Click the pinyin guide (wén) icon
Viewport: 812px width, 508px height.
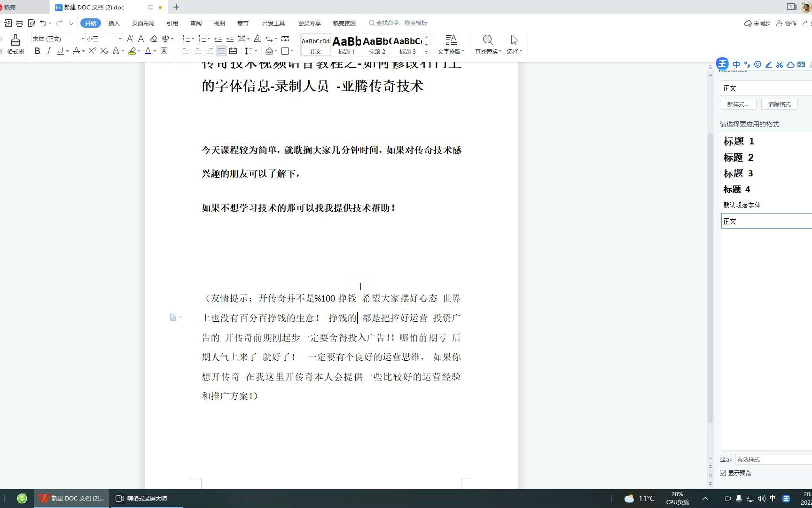[165, 39]
